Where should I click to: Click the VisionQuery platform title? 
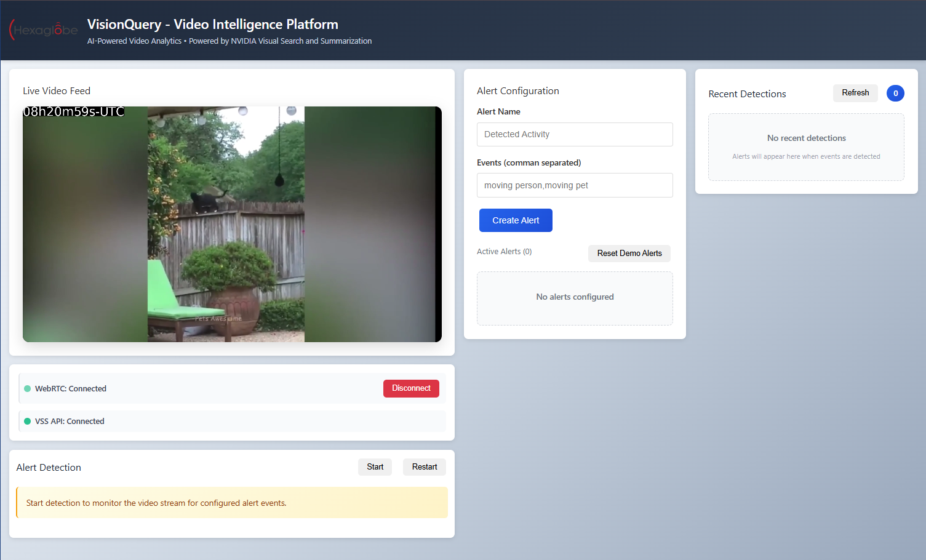click(x=213, y=25)
